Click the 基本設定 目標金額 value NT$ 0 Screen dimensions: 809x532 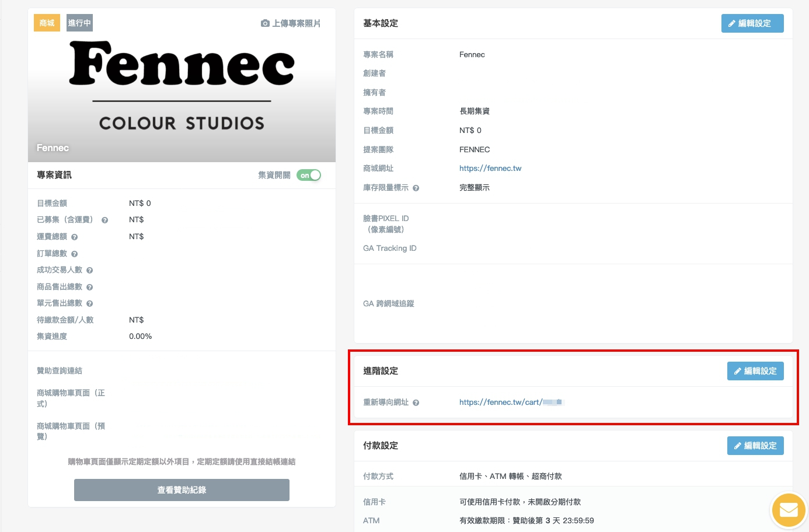tap(470, 131)
